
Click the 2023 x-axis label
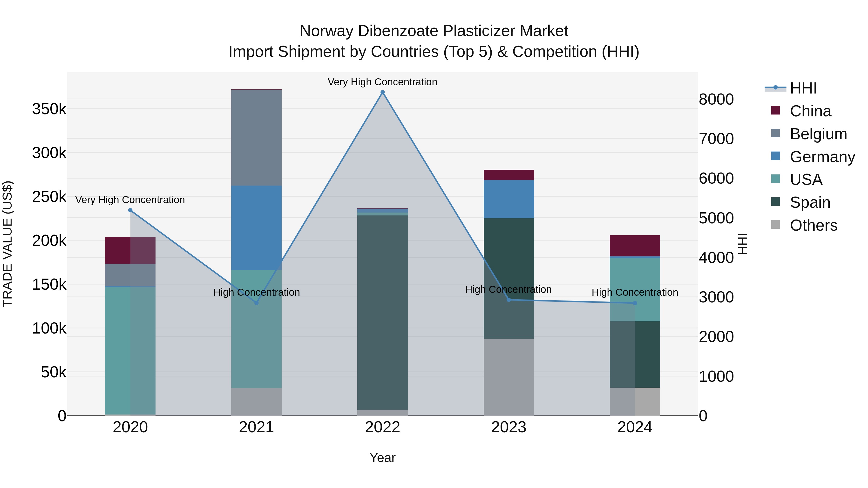[509, 427]
